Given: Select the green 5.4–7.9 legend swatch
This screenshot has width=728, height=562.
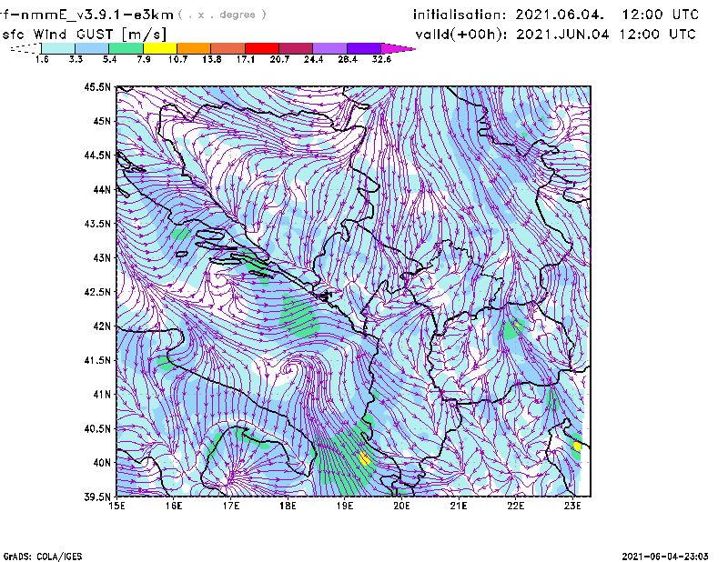Looking at the screenshot, I should coord(126,48).
